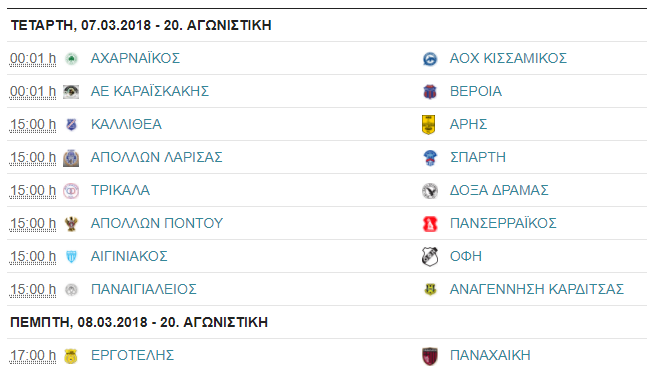Viewport: 647px width, 370px height.
Task: Click the ΣΠΑΡΤΗ team crest icon
Action: tap(430, 158)
